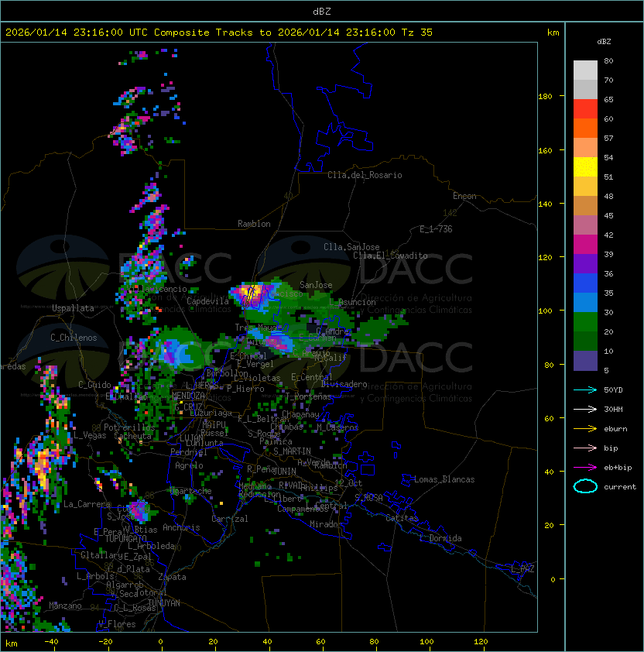Click the 'Perdriel' map label
The image size is (644, 652).
189,452
